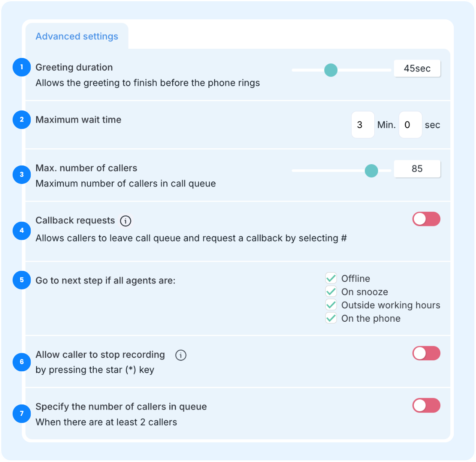Click the 45sec greeting duration value box

point(417,68)
